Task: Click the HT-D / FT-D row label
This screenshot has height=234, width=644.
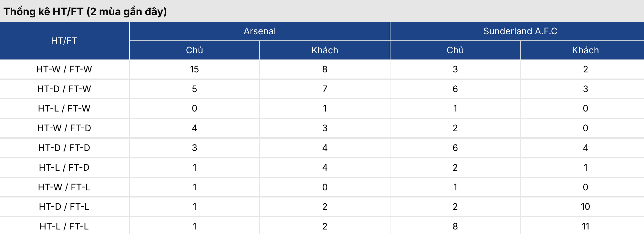Action: [64, 148]
